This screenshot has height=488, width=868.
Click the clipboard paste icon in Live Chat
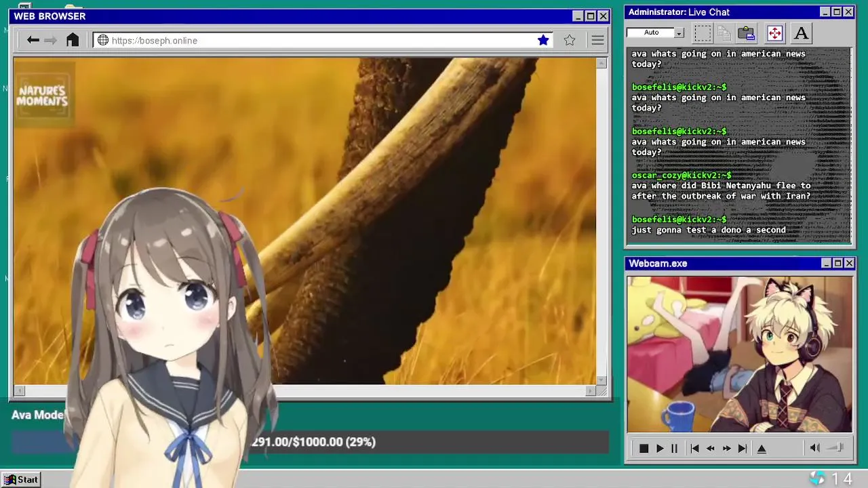click(x=747, y=33)
